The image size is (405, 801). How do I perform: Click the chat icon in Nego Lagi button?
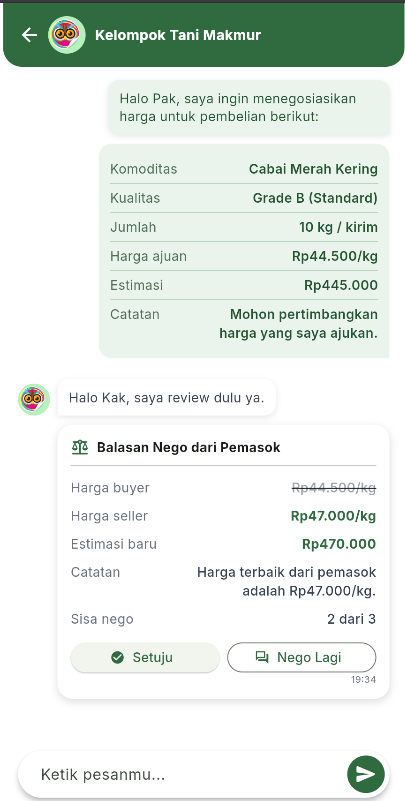click(x=262, y=657)
